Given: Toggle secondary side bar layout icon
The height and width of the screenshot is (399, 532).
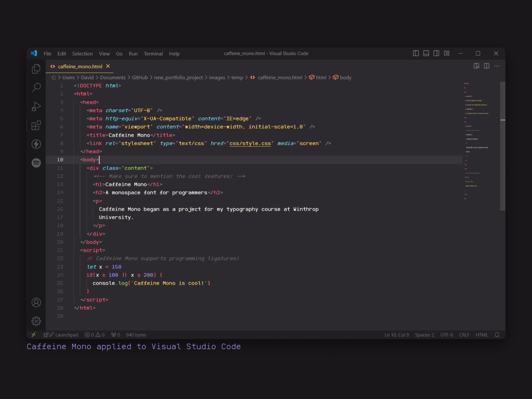Looking at the screenshot, I should (x=436, y=53).
